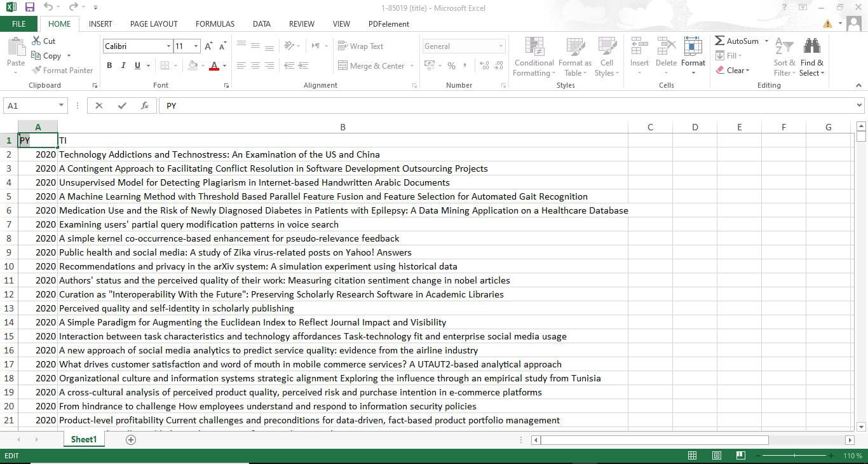This screenshot has width=868, height=464.
Task: Click the Conditional Formatting icon
Action: pos(534,47)
